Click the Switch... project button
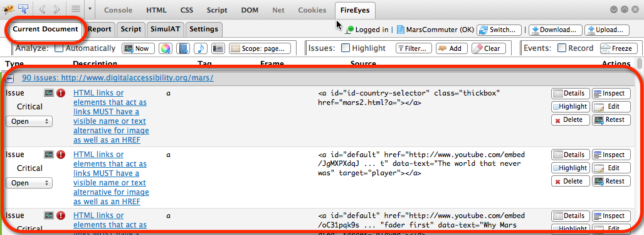 click(x=499, y=30)
